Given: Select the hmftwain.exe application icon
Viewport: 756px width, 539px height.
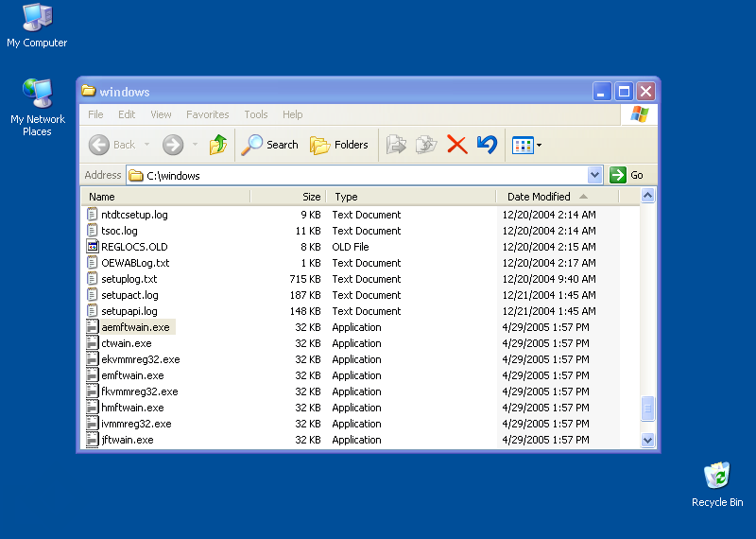Looking at the screenshot, I should (x=92, y=408).
